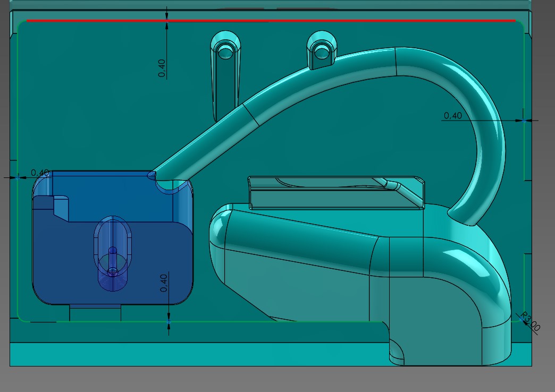This screenshot has width=555, height=392.
Task: Click the left-edge 0,40 dimension value
Action: click(x=40, y=173)
